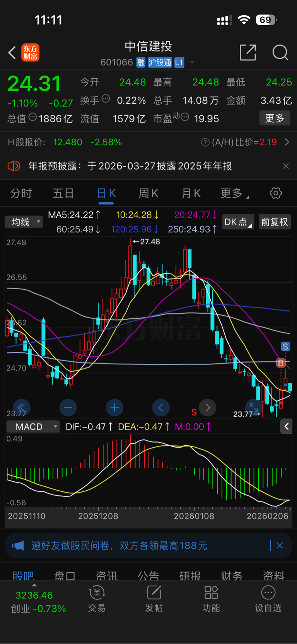
Task: Switch to the 五日 tab
Action: 63,193
